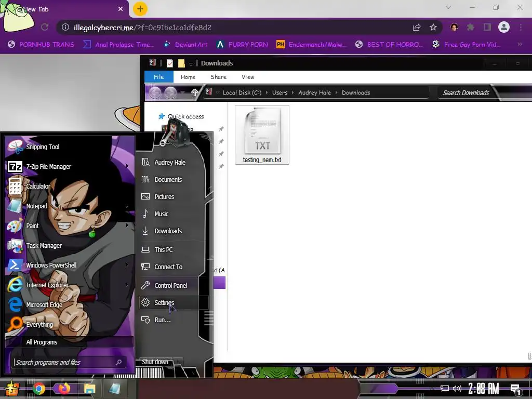532x399 pixels.
Task: Click Search Downloads box
Action: click(466, 92)
